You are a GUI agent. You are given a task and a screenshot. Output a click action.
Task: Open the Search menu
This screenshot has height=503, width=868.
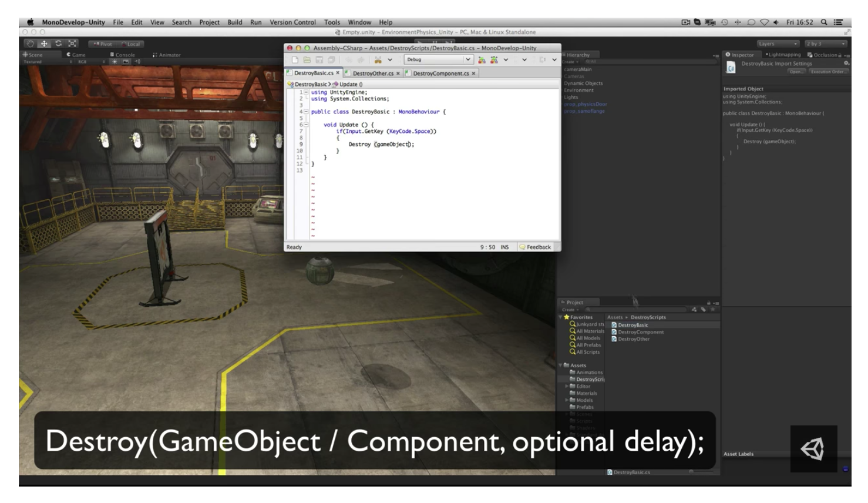coord(181,22)
